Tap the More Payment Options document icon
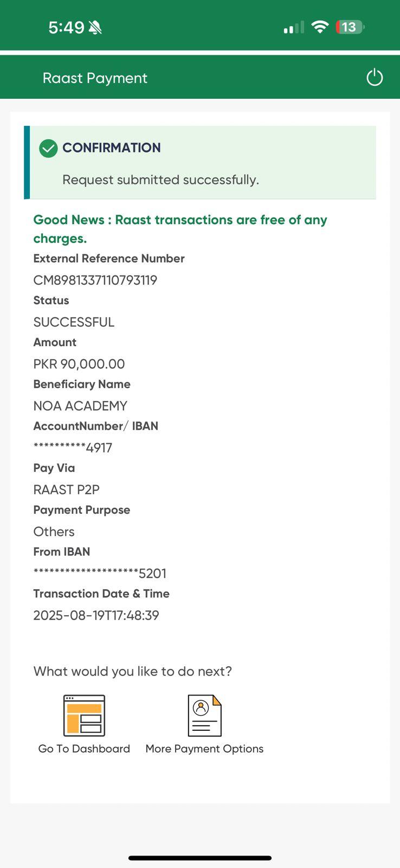This screenshot has width=400, height=868. pyautogui.click(x=204, y=716)
